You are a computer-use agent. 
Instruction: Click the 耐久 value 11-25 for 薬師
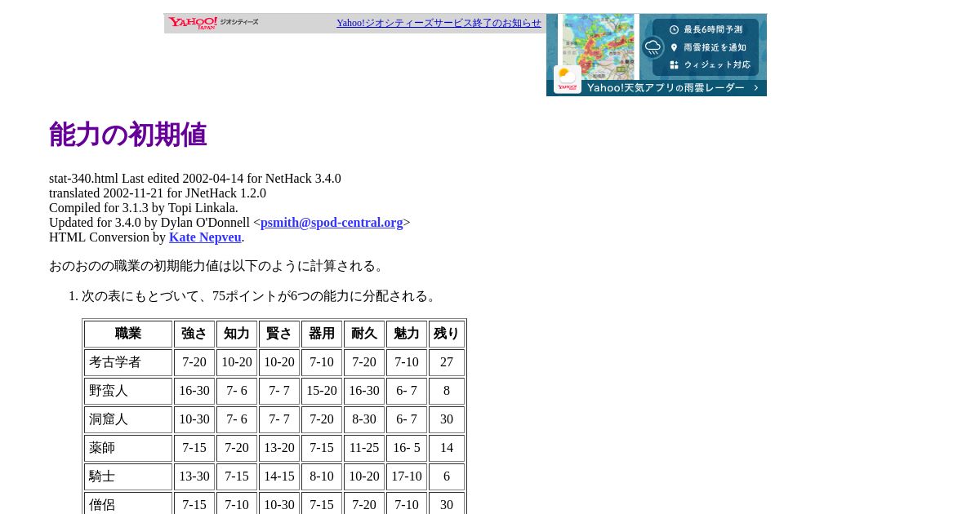(364, 448)
